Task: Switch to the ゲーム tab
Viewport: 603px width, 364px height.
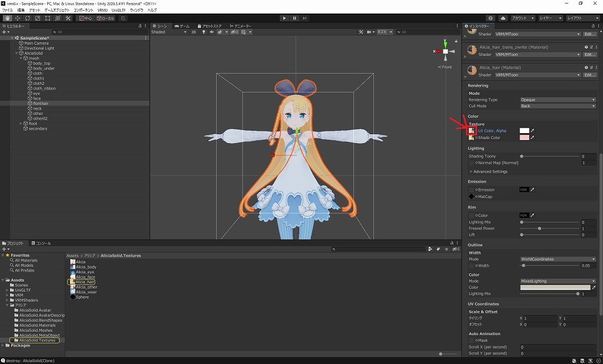Action: [183, 26]
